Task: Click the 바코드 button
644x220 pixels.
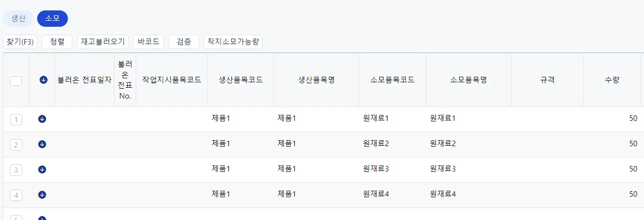Action: [149, 42]
